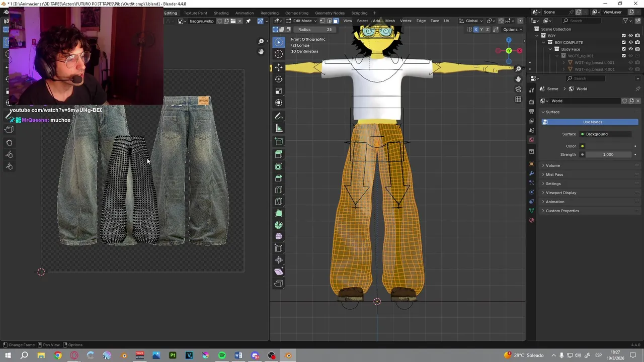Viewport: 644px width, 362px height.
Task: Open the Edit Mode dropdown
Action: click(302, 21)
